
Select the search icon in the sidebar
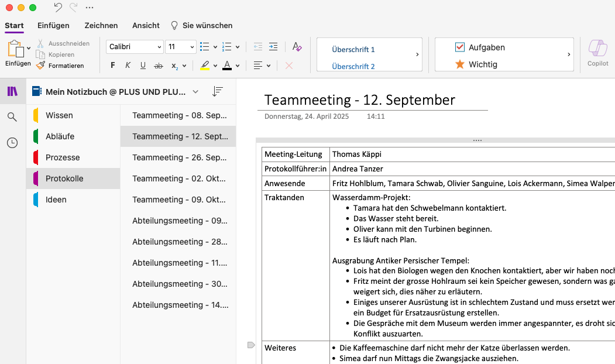(12, 116)
